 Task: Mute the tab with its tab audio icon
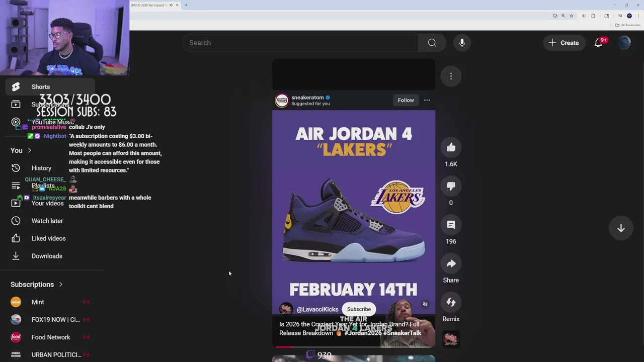point(171,5)
